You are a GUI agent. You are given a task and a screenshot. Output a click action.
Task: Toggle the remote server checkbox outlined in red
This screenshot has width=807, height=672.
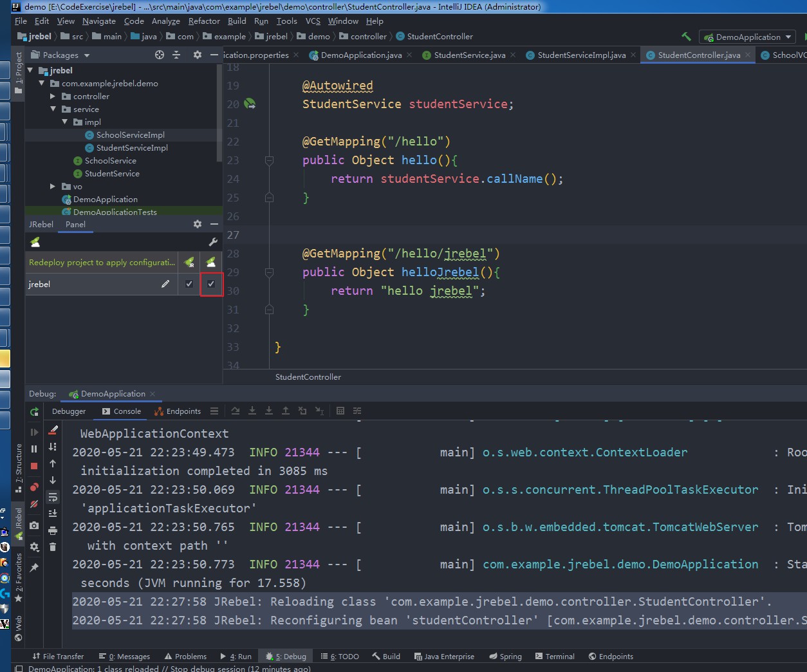pos(211,284)
